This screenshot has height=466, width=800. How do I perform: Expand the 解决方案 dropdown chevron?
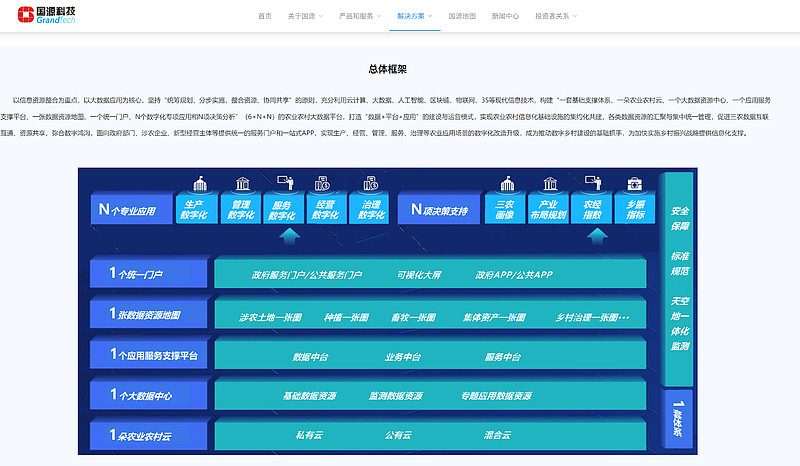pyautogui.click(x=430, y=16)
